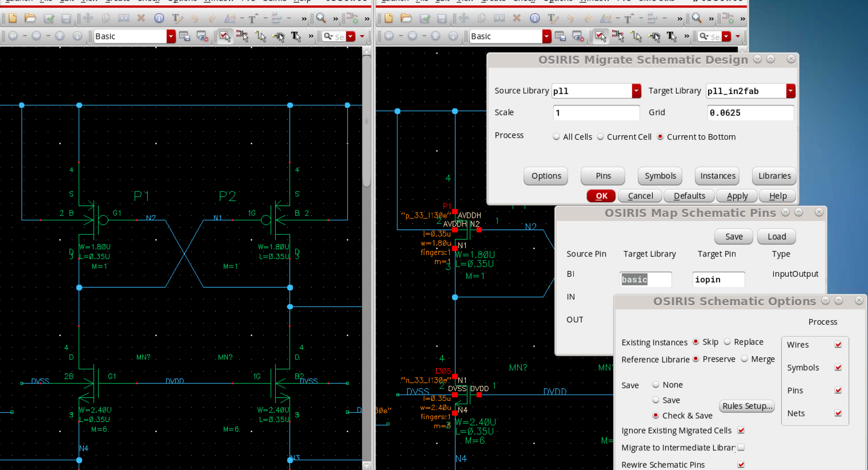Click the IN source pin row
The image size is (868, 470).
pyautogui.click(x=571, y=297)
